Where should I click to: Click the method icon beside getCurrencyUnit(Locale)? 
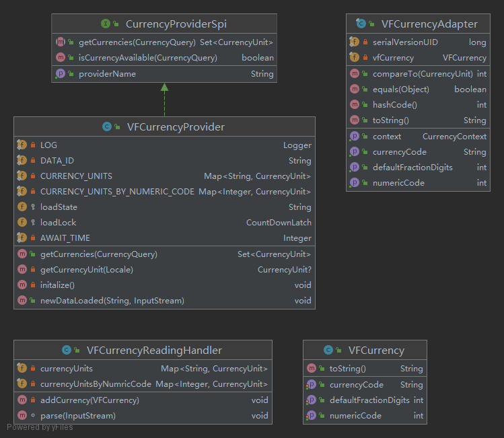[x=22, y=269]
